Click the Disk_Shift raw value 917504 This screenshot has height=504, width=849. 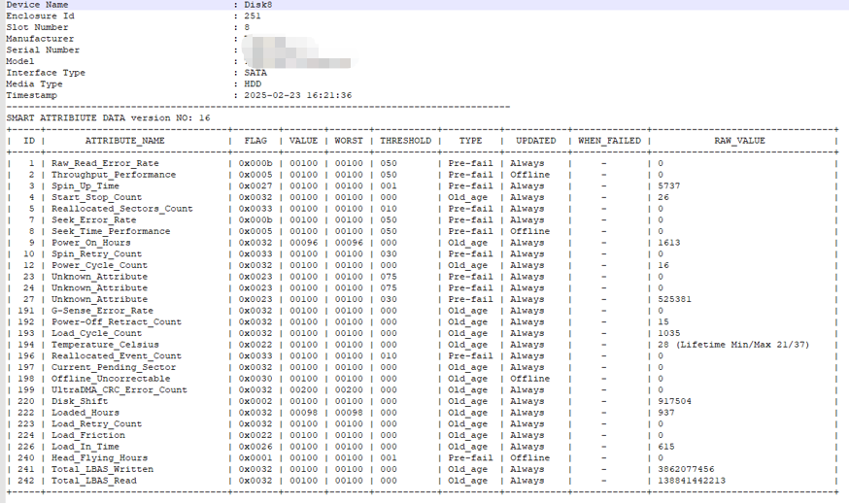(x=674, y=401)
